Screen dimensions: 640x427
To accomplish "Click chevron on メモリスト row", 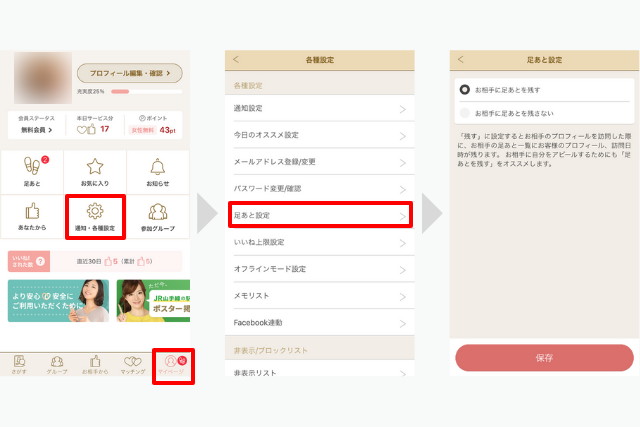I will point(403,297).
